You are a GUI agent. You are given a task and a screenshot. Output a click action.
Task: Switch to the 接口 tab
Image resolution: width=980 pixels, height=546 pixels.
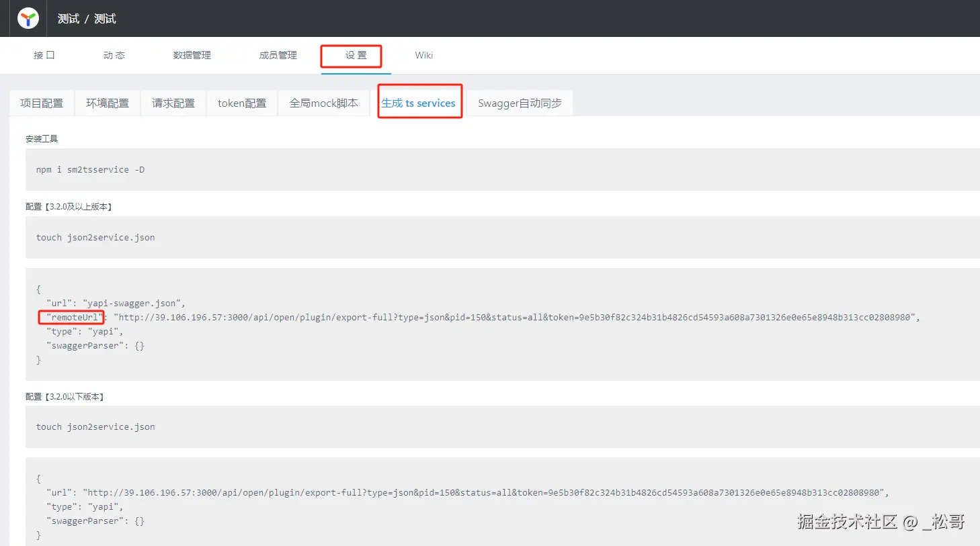tap(44, 55)
